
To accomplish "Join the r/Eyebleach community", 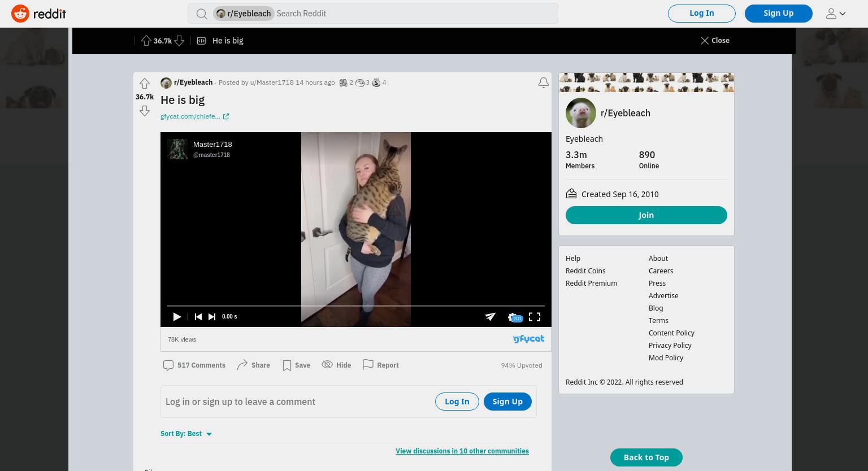I will point(646,215).
